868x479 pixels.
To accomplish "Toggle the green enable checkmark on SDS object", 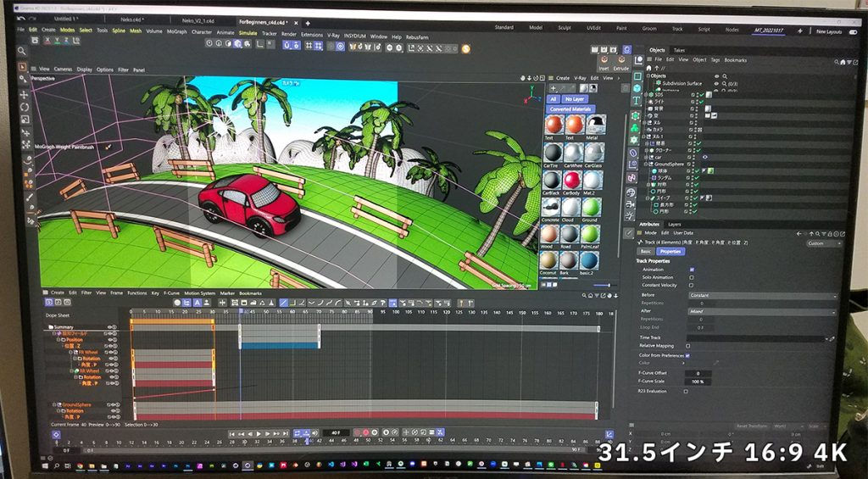I will click(701, 95).
